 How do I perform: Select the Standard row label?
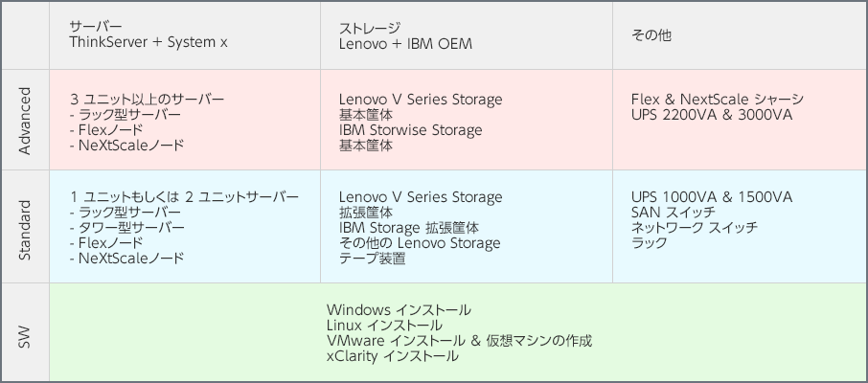25,230
